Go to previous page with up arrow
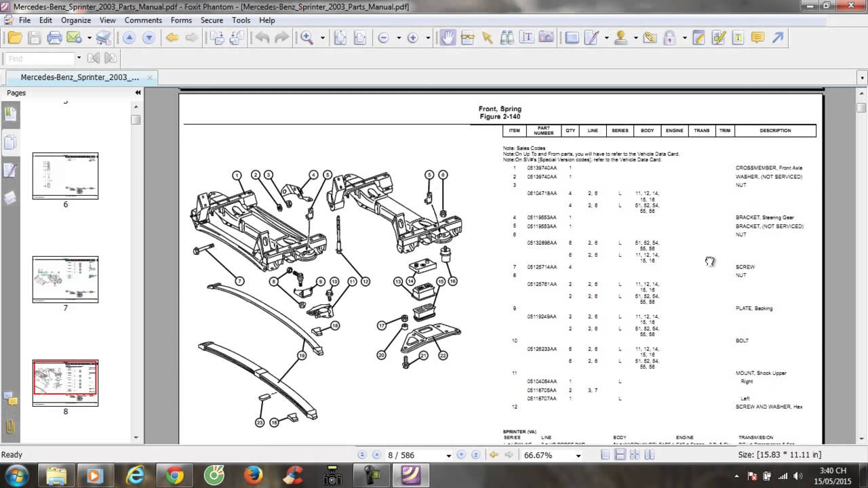The height and width of the screenshot is (488, 868). tap(129, 38)
